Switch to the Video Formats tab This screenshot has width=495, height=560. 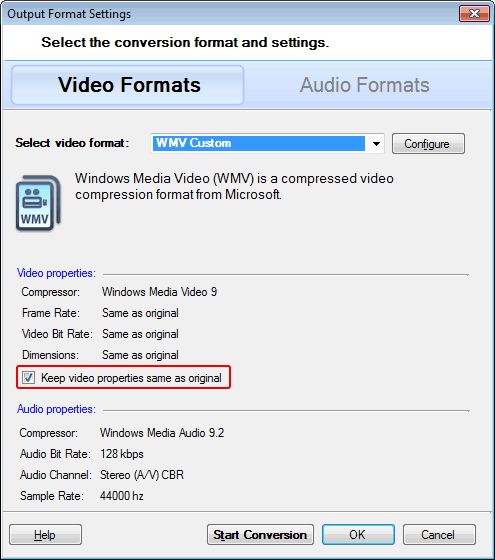[128, 85]
